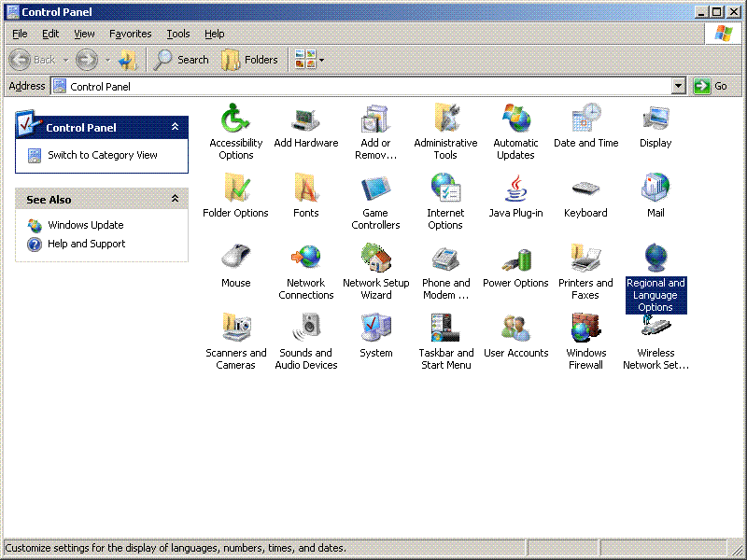Open the Favorites menu
This screenshot has height=560, width=747.
coord(130,34)
